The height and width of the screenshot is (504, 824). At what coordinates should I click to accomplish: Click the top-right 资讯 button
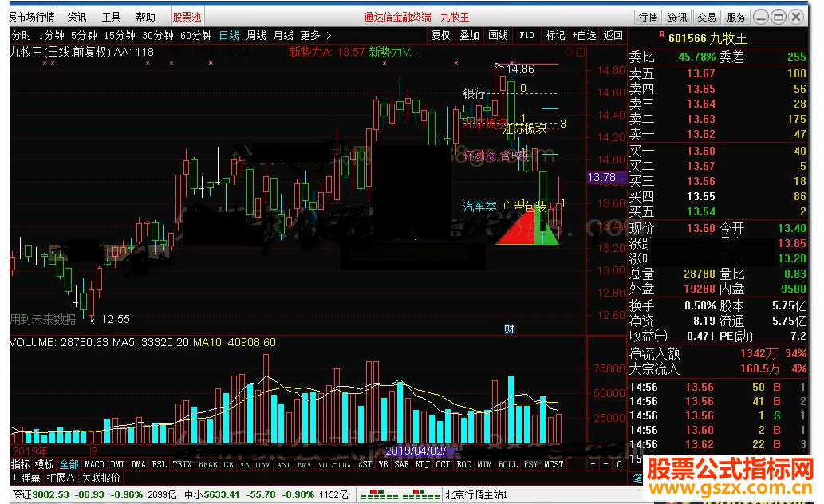pyautogui.click(x=677, y=17)
